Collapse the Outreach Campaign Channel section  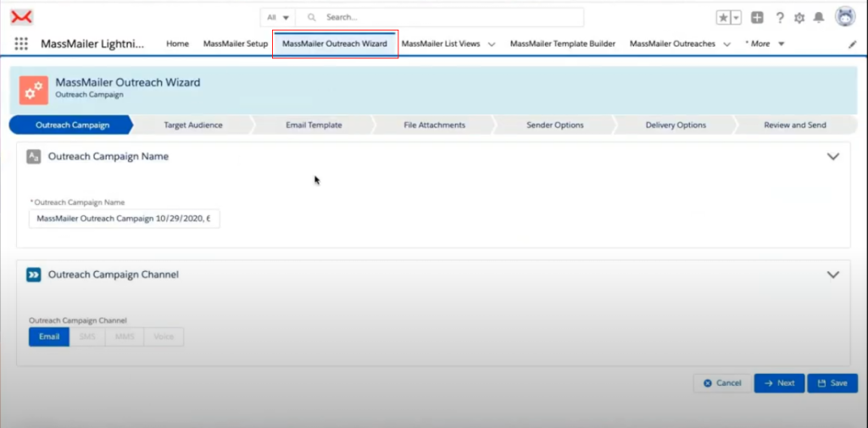(833, 275)
